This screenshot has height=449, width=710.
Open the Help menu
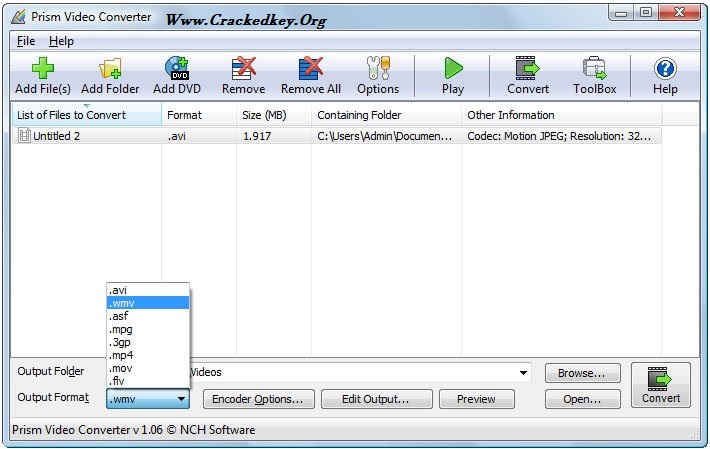[x=61, y=41]
